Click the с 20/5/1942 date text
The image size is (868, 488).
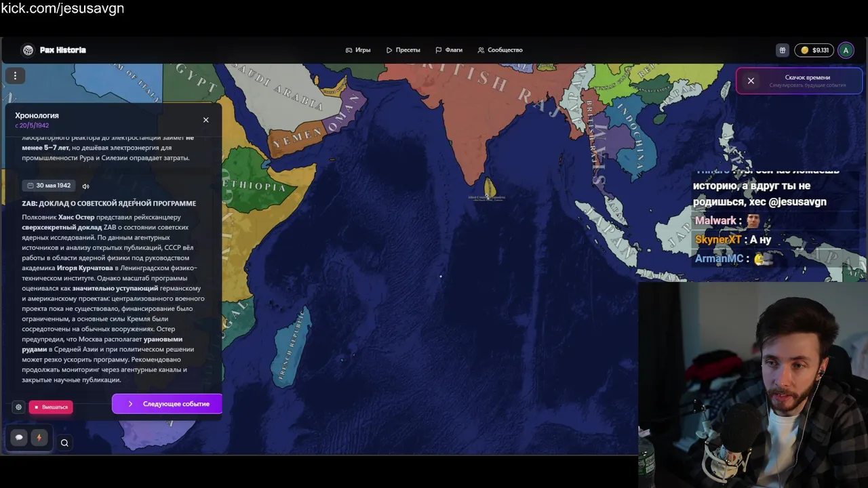click(x=32, y=125)
